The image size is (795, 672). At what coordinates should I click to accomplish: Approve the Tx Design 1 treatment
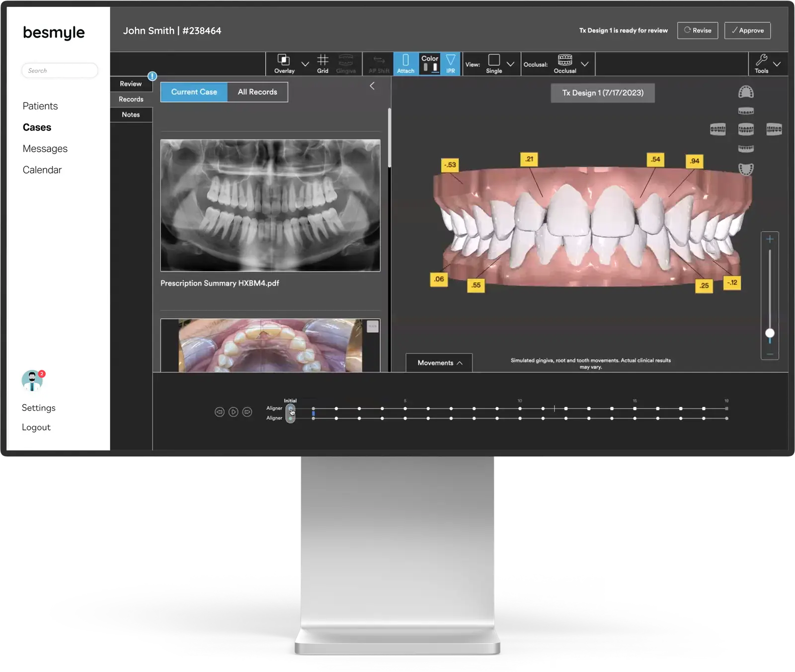747,30
